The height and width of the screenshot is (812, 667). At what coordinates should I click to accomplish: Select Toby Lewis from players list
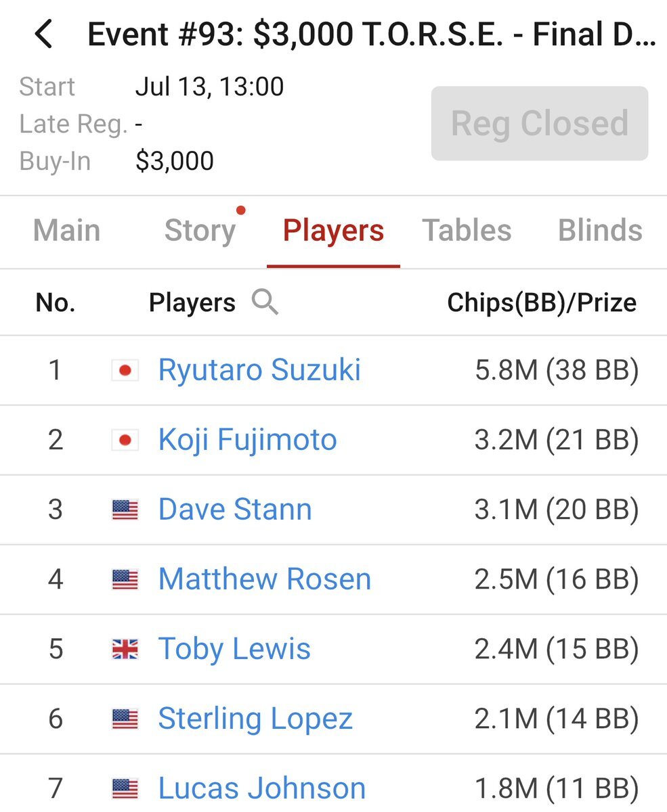(x=234, y=650)
